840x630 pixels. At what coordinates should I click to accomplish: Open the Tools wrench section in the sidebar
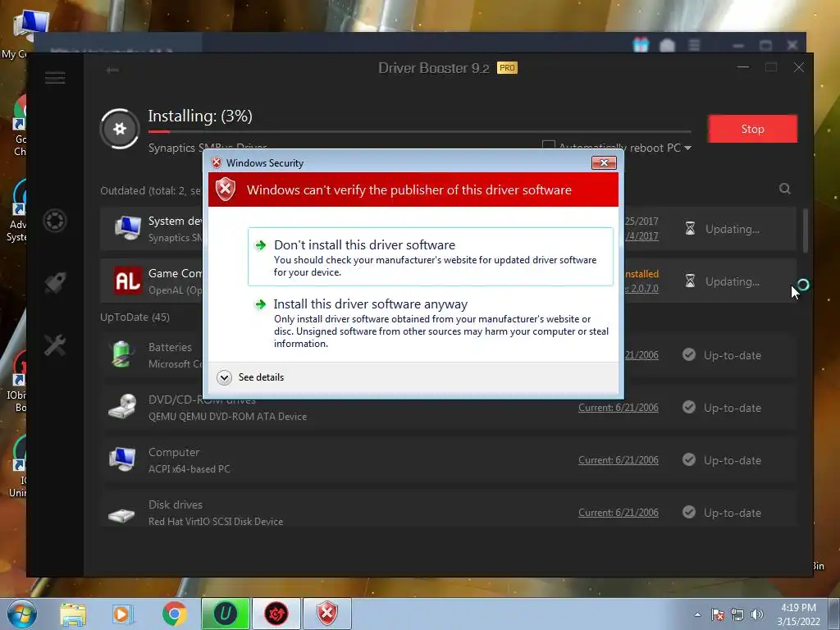pos(55,345)
